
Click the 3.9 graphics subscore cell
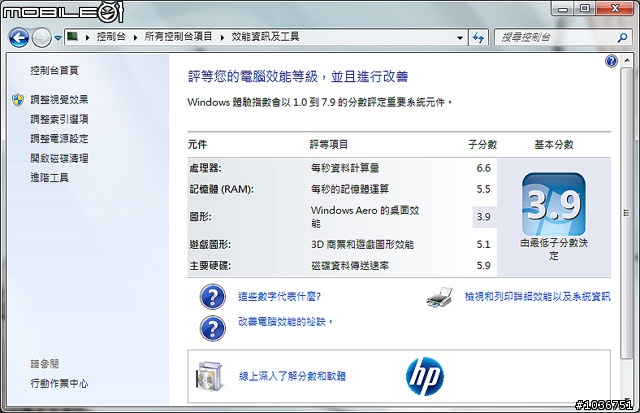[x=484, y=217]
